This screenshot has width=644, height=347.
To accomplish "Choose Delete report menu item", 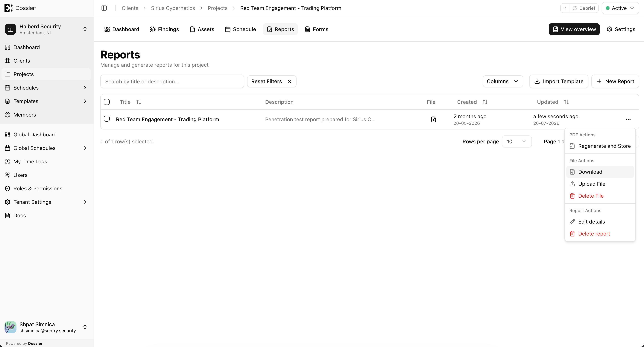I will click(600, 234).
